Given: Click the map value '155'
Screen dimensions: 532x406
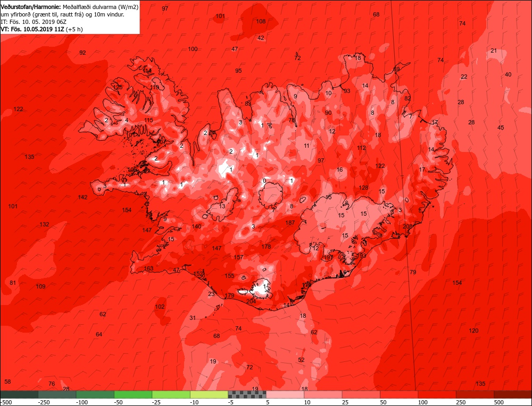Looking at the screenshot, I should [x=229, y=276].
